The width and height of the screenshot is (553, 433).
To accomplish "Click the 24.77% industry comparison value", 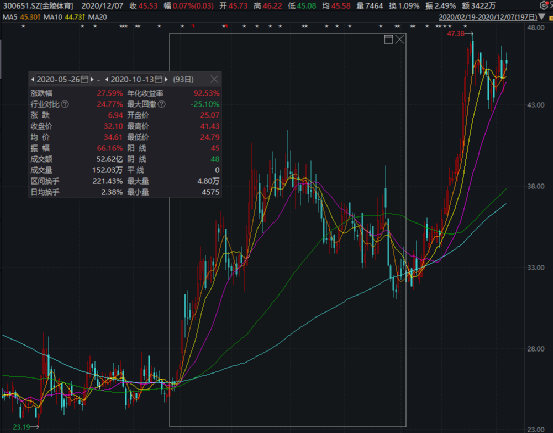I will (110, 104).
